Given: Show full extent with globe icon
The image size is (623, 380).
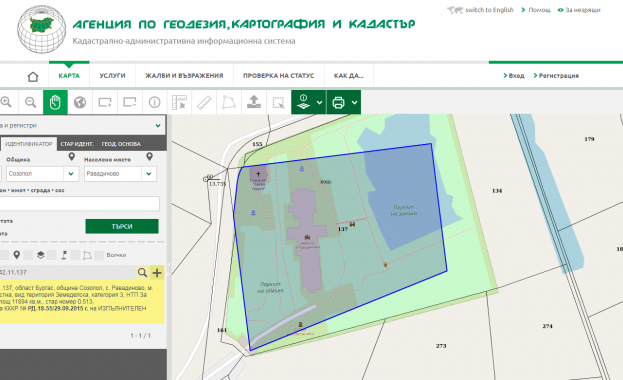Looking at the screenshot, I should pyautogui.click(x=80, y=102).
